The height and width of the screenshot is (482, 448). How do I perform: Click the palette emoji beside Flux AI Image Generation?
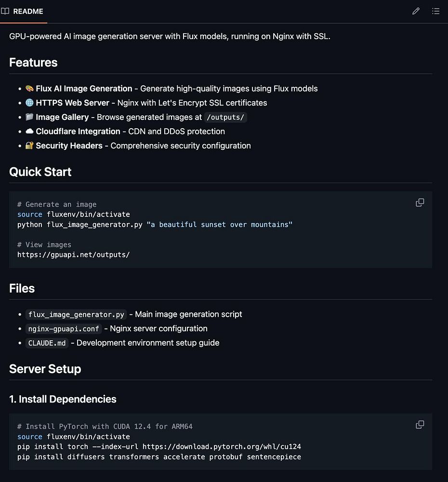[x=29, y=89]
